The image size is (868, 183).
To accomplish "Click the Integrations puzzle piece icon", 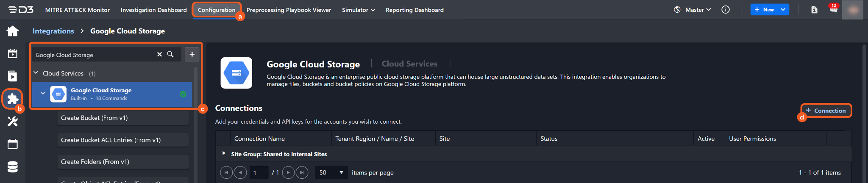I will pos(13,99).
